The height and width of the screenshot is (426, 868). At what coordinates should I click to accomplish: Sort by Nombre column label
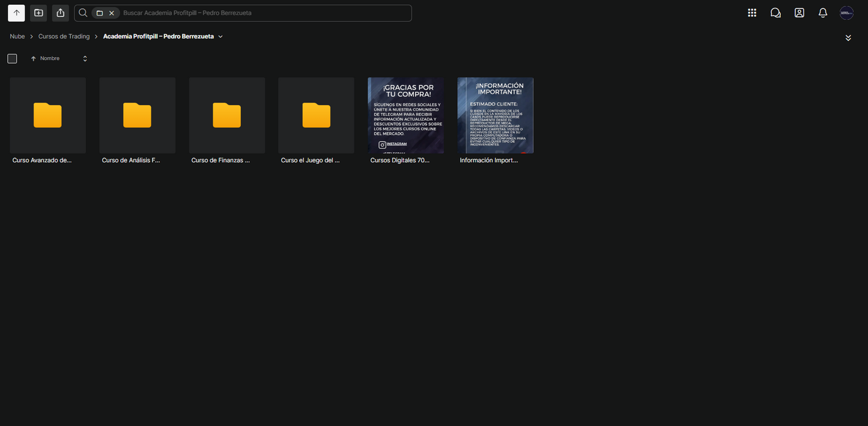tap(50, 58)
